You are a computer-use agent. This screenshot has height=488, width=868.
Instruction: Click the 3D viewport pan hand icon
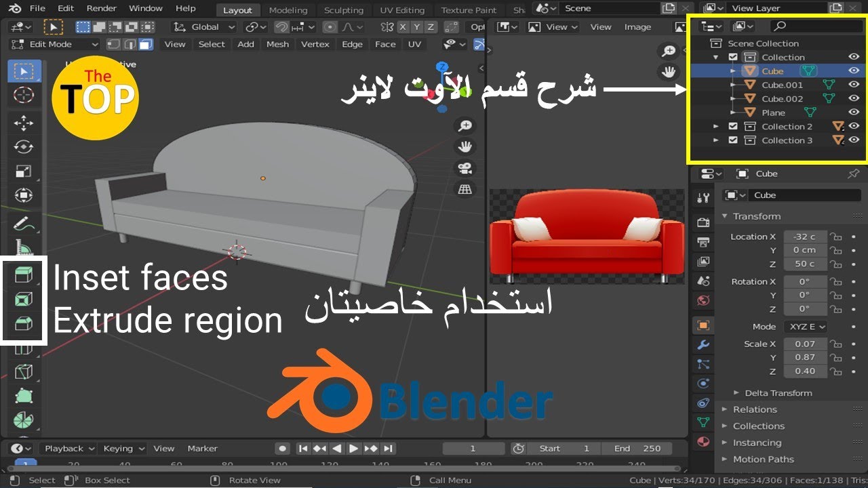tap(465, 147)
